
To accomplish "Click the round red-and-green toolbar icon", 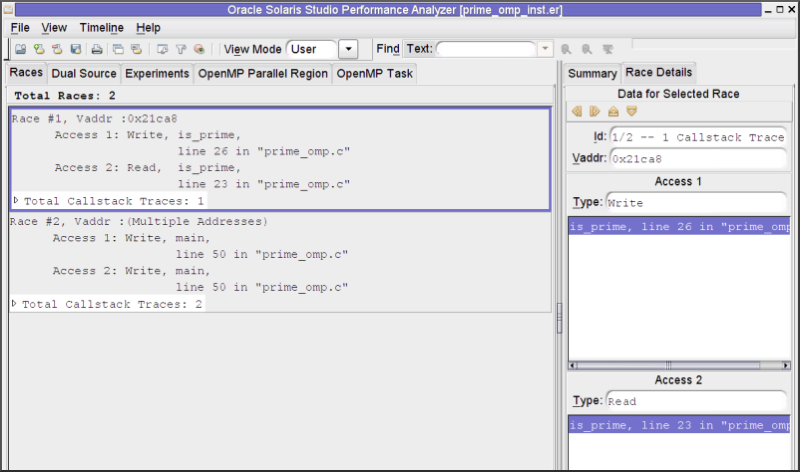I will click(199, 49).
